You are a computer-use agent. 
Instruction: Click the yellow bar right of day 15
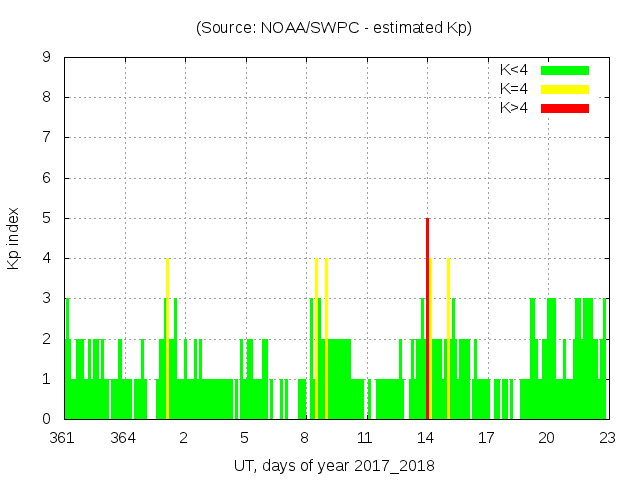[x=448, y=338]
